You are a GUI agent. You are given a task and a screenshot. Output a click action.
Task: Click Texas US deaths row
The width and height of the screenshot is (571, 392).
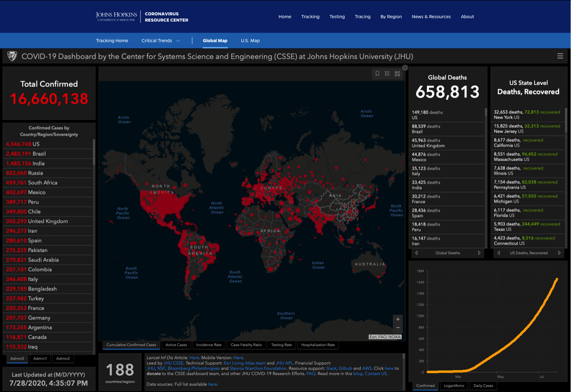point(527,226)
